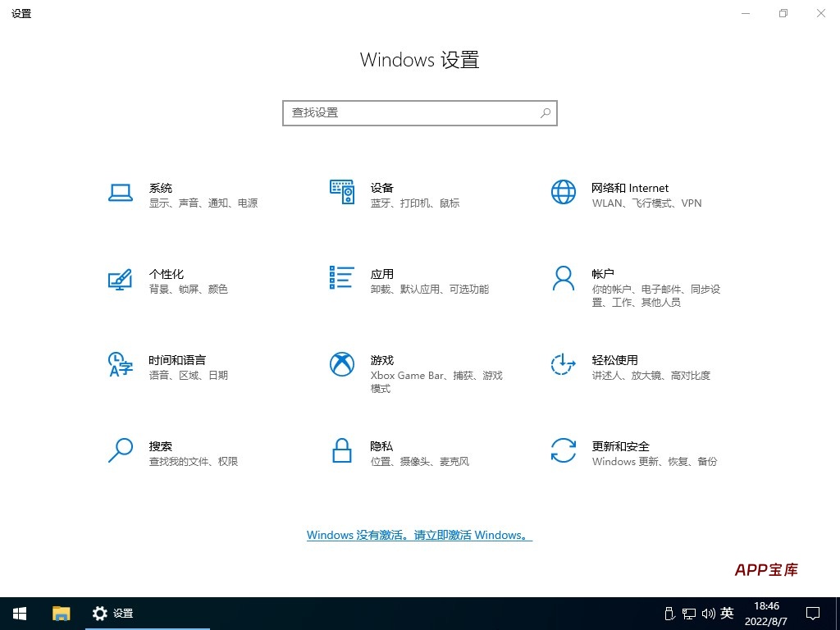The image size is (840, 630).
Task: Select the 设备 category title
Action: tap(382, 188)
